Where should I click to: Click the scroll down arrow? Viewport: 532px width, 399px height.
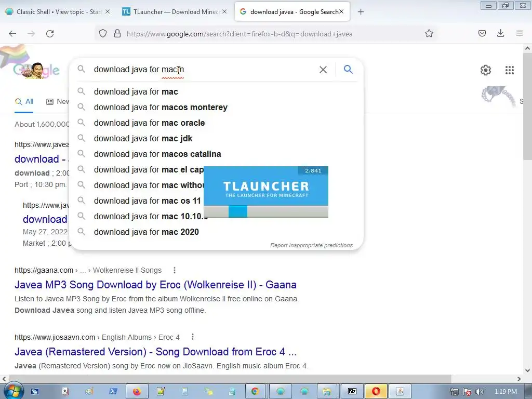(528, 370)
